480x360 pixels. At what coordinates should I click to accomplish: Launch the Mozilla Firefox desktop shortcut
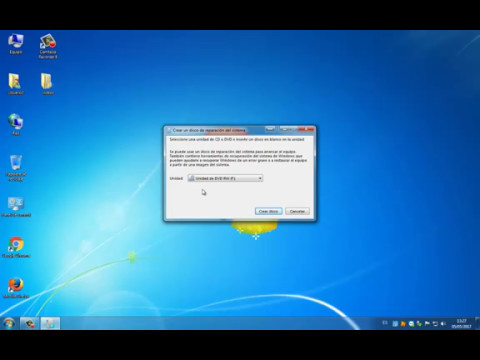click(x=16, y=288)
